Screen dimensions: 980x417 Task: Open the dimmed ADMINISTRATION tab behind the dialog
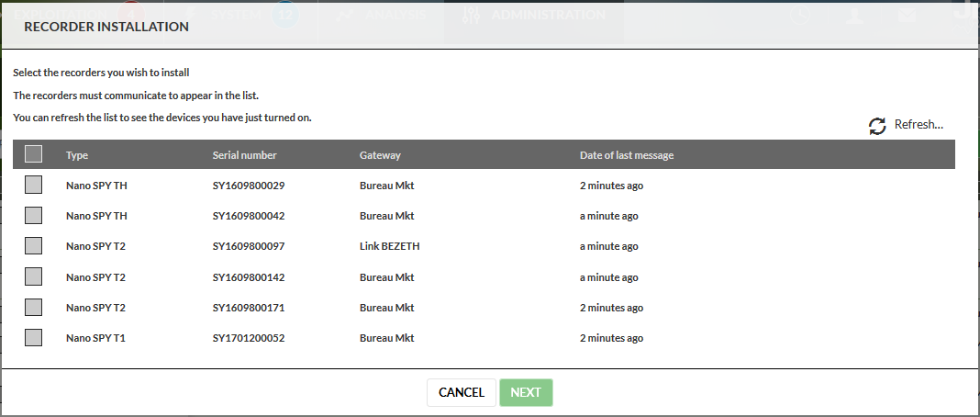point(548,14)
